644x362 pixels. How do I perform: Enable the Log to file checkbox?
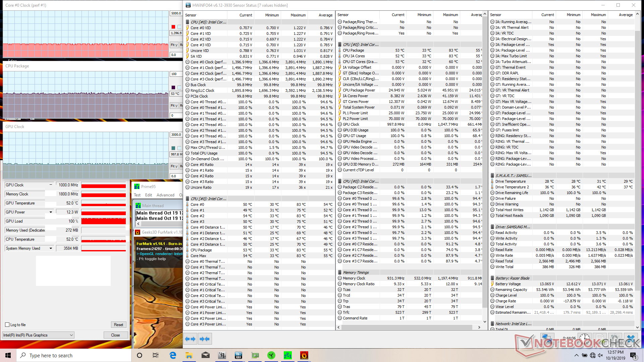[7, 324]
